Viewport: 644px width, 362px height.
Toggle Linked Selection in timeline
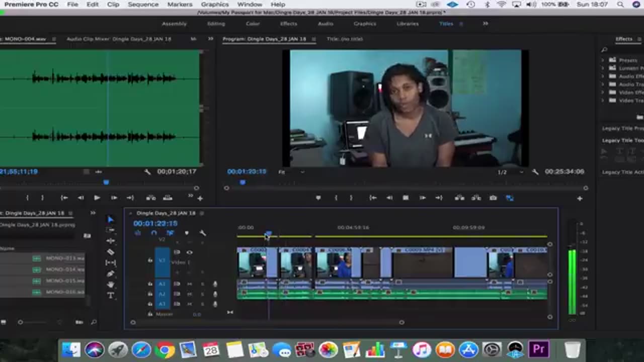[170, 233]
